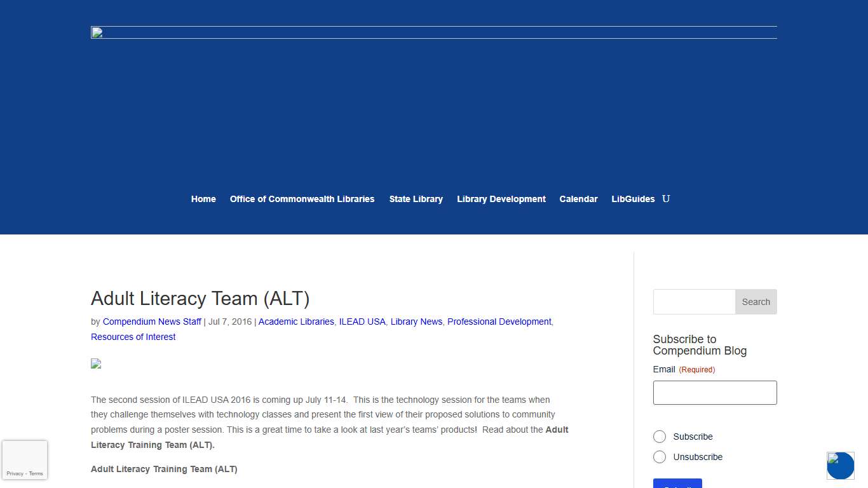Screen dimensions: 868x488
Task: Click the Search button
Action: tap(756, 301)
